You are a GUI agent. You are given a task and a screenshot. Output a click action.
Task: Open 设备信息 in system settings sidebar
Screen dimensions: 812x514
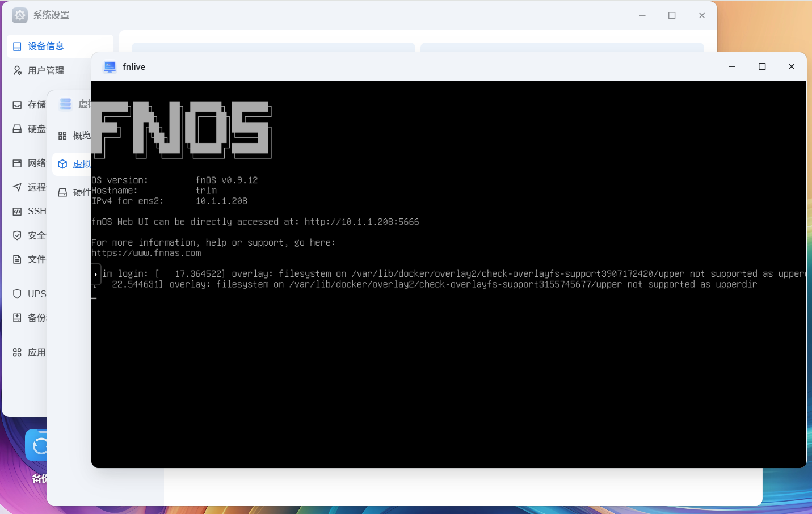(60, 46)
